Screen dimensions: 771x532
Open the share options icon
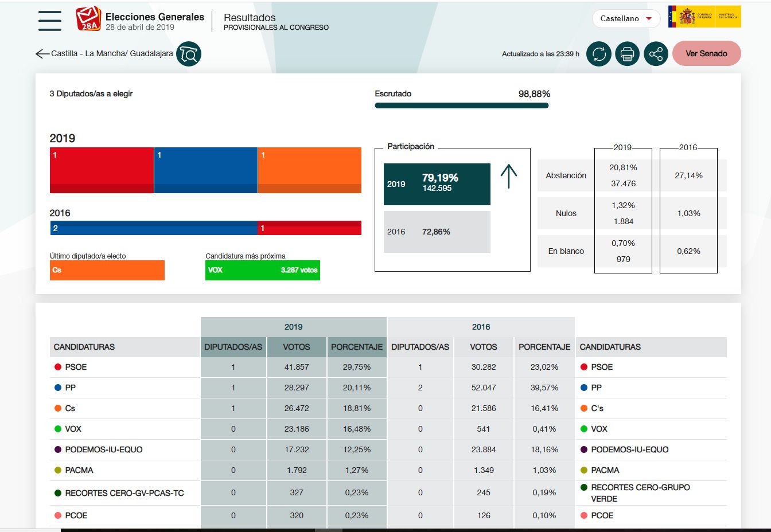pos(656,54)
